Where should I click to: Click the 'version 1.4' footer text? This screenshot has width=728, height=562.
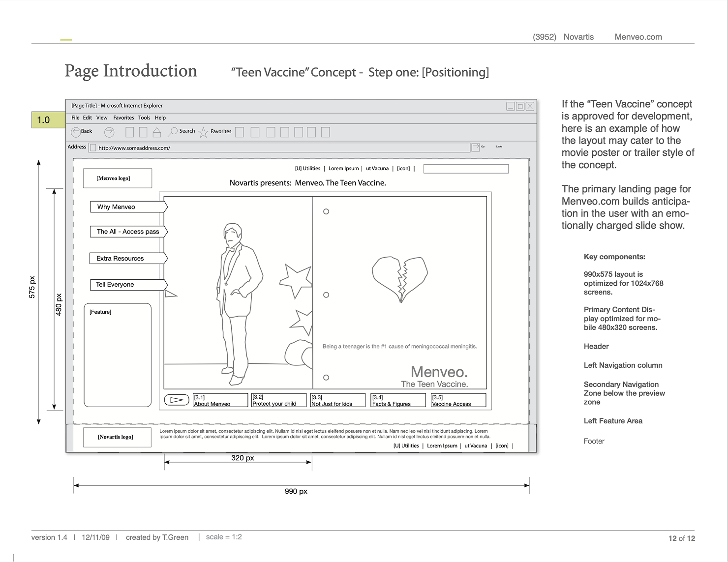pyautogui.click(x=49, y=537)
